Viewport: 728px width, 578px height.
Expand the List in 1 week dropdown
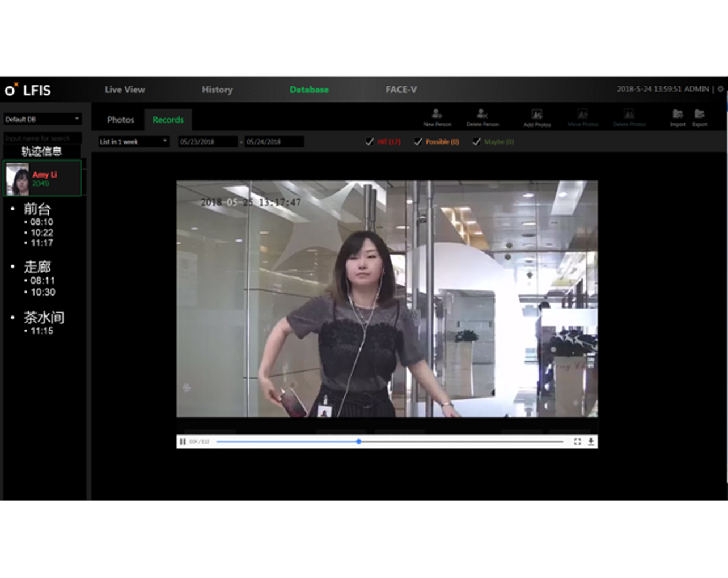click(133, 142)
